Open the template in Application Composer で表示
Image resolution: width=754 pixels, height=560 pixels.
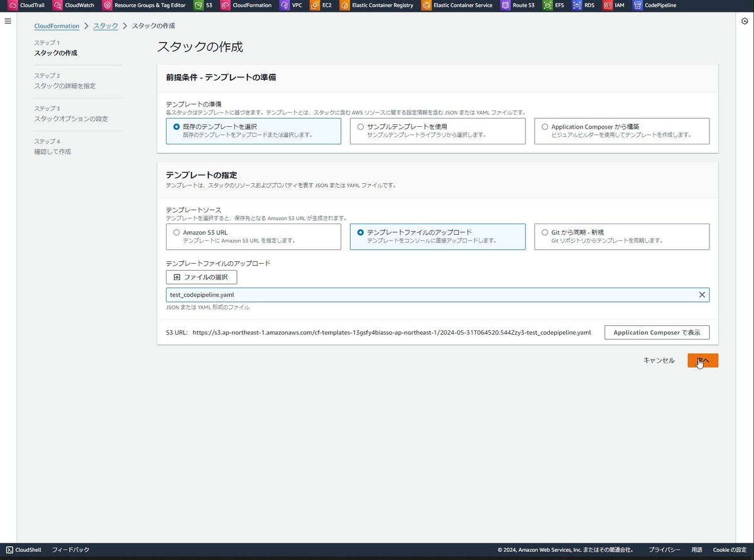(x=656, y=332)
